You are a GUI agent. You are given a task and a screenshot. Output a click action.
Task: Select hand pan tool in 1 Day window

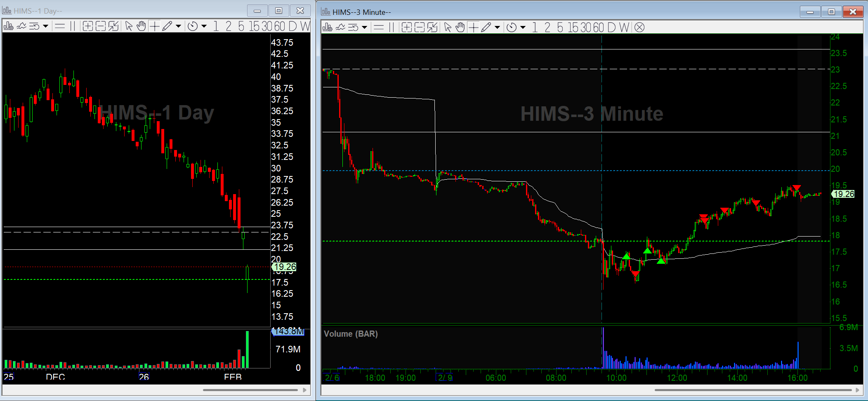141,26
